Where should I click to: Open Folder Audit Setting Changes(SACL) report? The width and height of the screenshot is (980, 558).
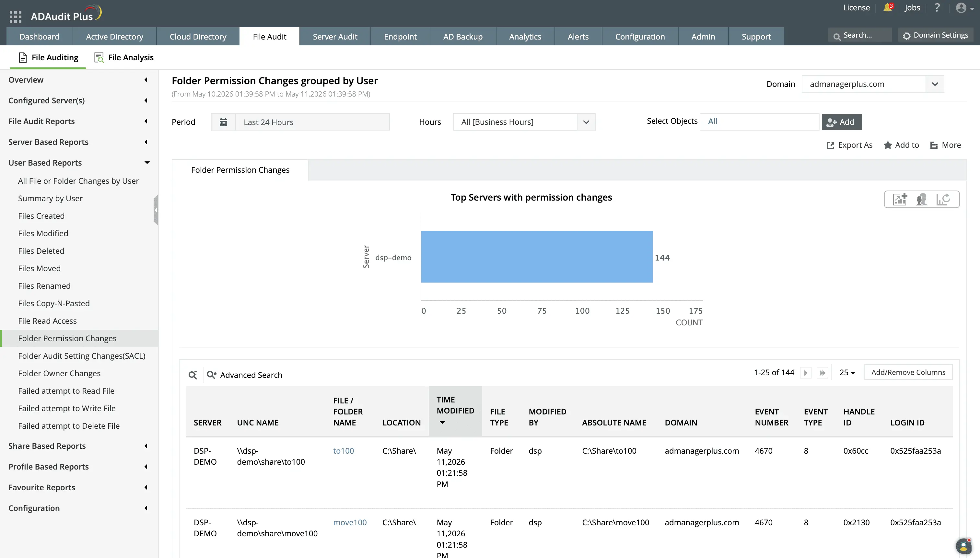pyautogui.click(x=82, y=356)
